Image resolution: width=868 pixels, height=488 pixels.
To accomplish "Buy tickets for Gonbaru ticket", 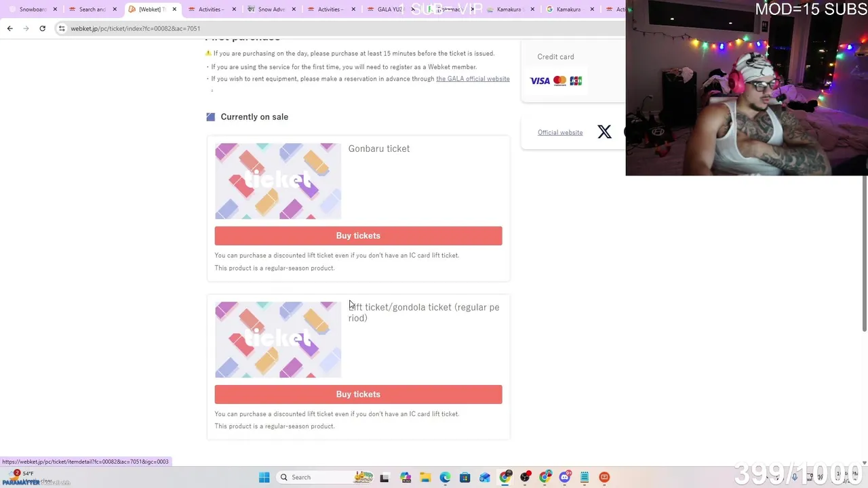I will (x=358, y=236).
